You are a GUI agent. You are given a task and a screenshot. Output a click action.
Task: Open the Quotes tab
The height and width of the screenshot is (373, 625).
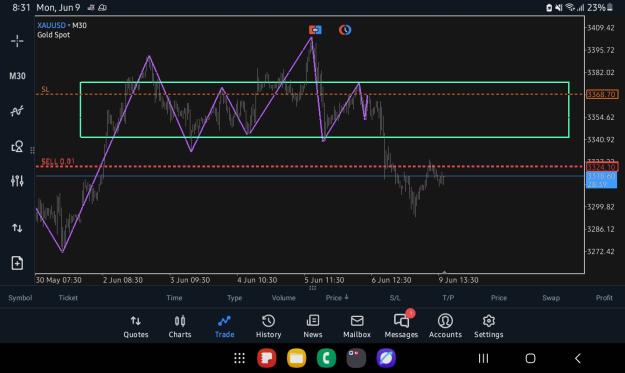pyautogui.click(x=136, y=326)
